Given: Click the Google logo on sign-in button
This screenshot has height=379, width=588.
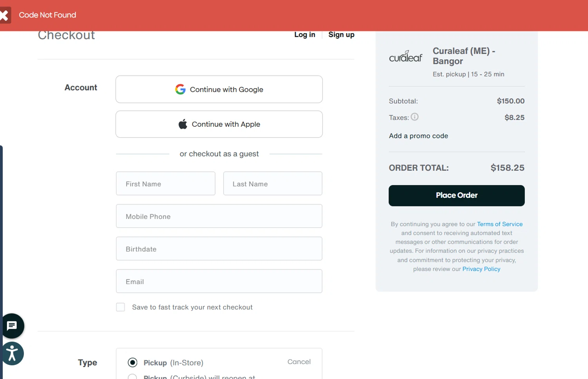Looking at the screenshot, I should (x=180, y=89).
